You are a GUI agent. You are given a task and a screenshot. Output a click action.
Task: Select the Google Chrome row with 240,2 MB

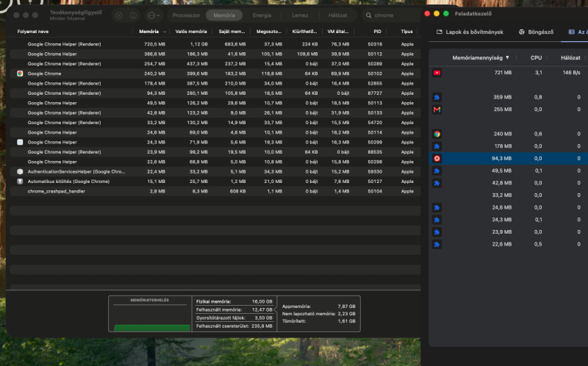tap(215, 73)
